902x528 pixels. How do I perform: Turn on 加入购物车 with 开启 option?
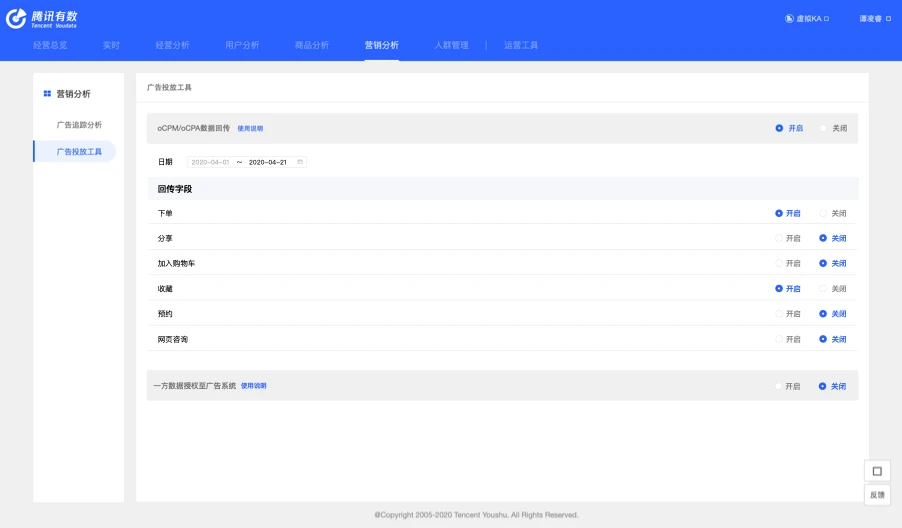click(779, 264)
